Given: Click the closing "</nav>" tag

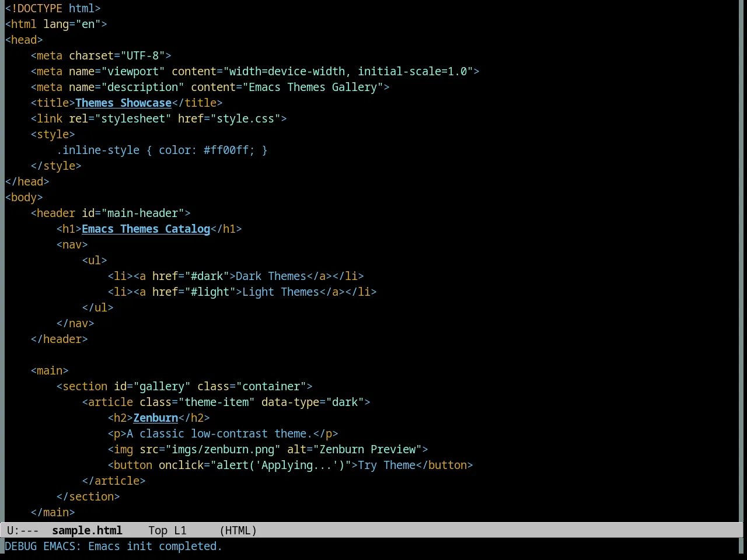Looking at the screenshot, I should (x=75, y=323).
